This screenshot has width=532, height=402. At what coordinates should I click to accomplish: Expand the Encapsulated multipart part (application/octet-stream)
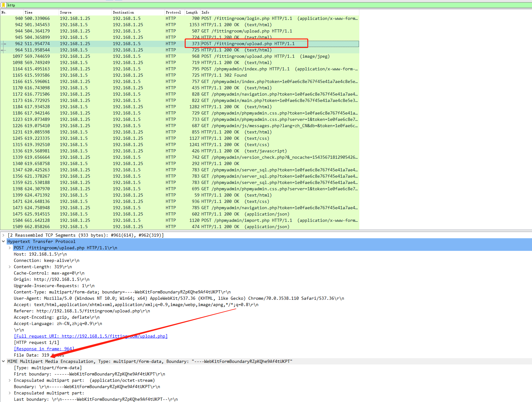click(9, 380)
